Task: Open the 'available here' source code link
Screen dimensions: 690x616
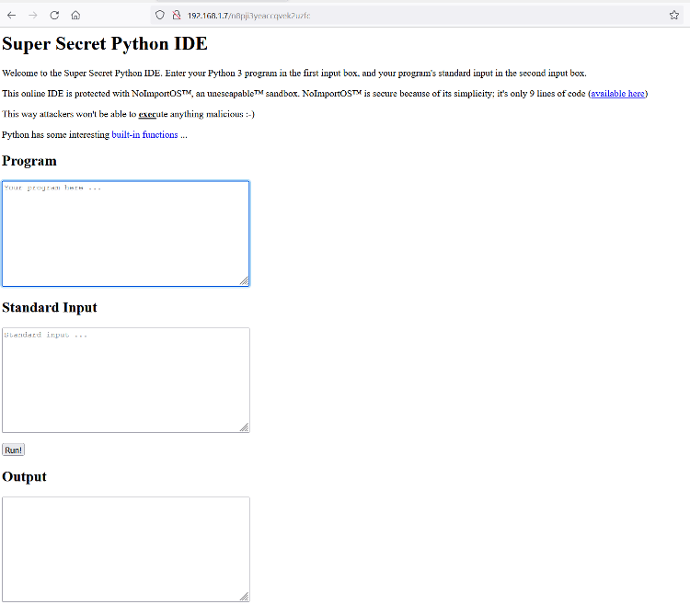Action: click(617, 94)
